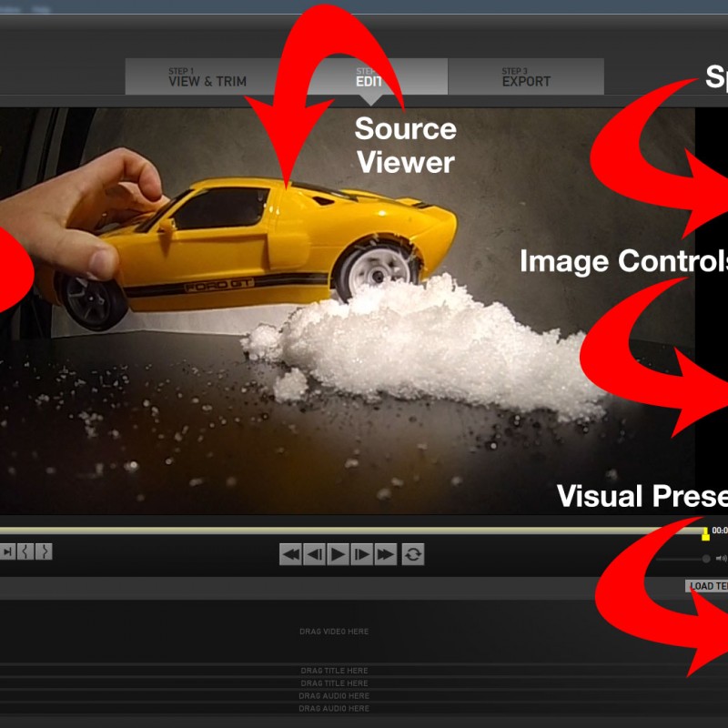Viewport: 728px width, 728px height.
Task: Click the Drag Video Here track
Action: coord(334,632)
